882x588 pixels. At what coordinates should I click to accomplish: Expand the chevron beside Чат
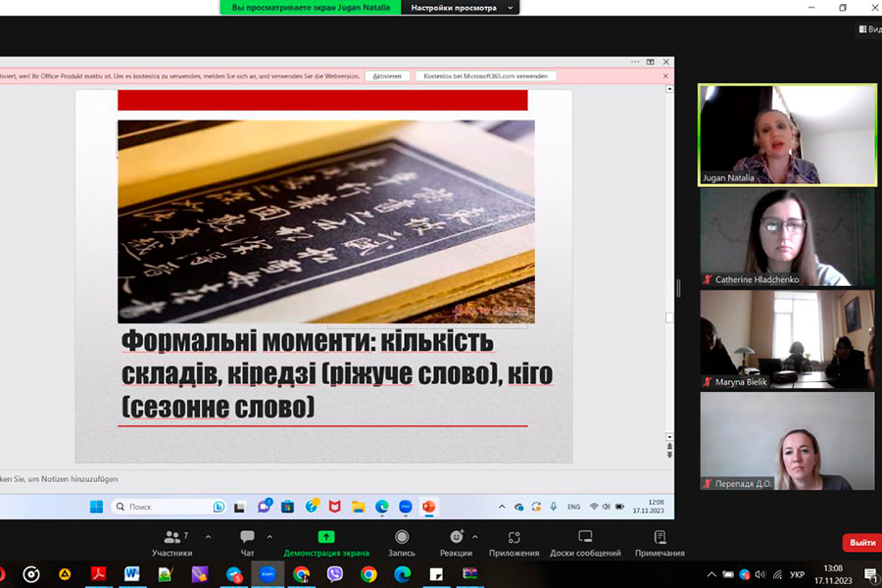(269, 536)
